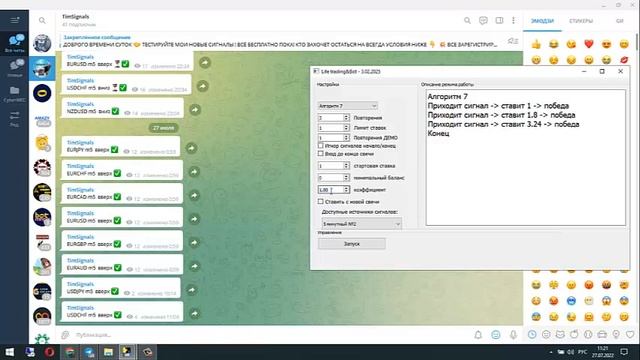Image resolution: width=640 pixels, height=360 pixels.
Task: Click the стартовая ставка spinner arrows
Action: [x=346, y=166]
